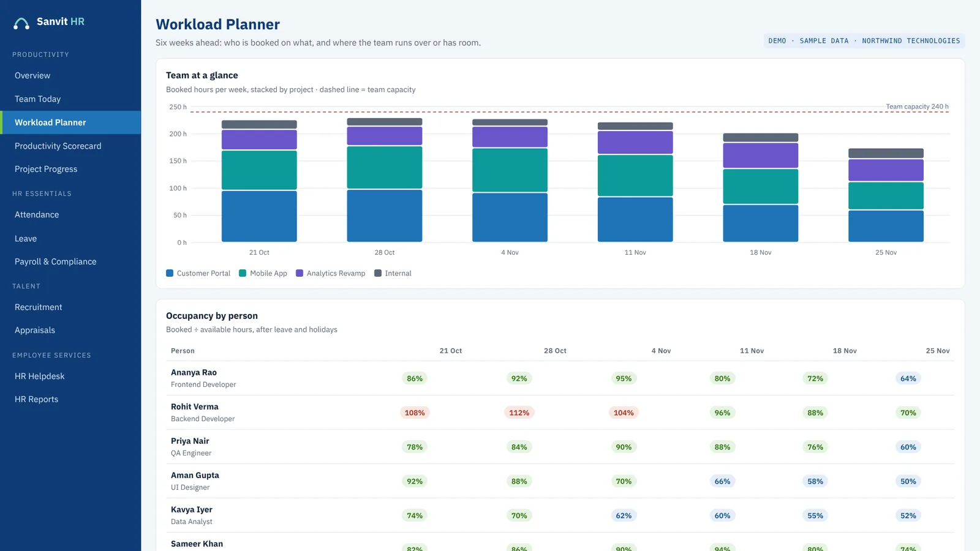Go to Team Today
980x551 pixels.
pyautogui.click(x=70, y=99)
